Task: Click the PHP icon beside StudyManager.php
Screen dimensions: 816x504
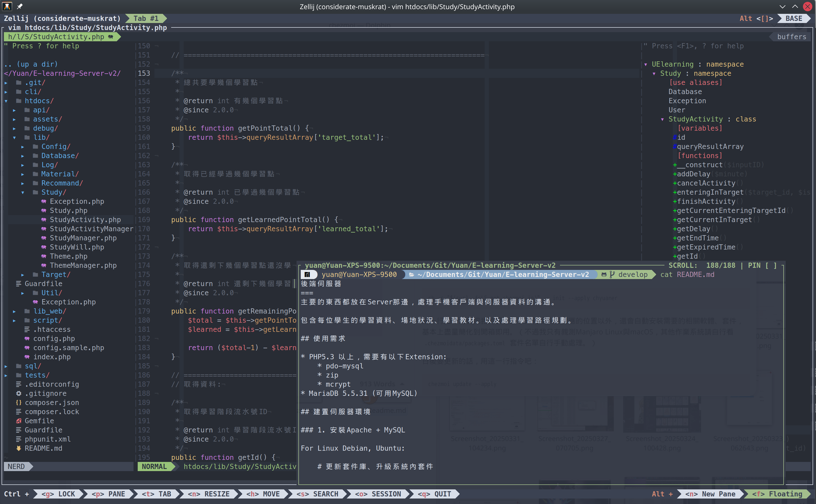Action: coord(44,238)
